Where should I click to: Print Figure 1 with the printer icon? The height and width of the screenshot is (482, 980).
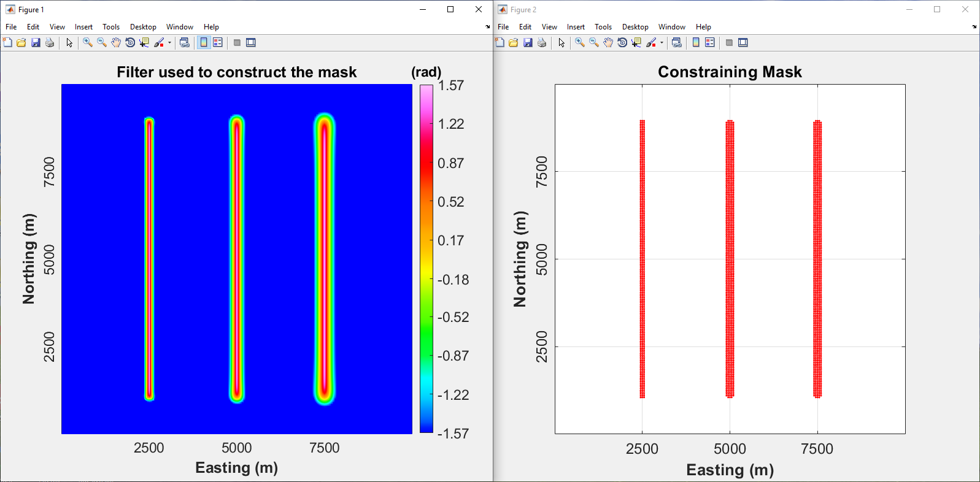(x=50, y=42)
